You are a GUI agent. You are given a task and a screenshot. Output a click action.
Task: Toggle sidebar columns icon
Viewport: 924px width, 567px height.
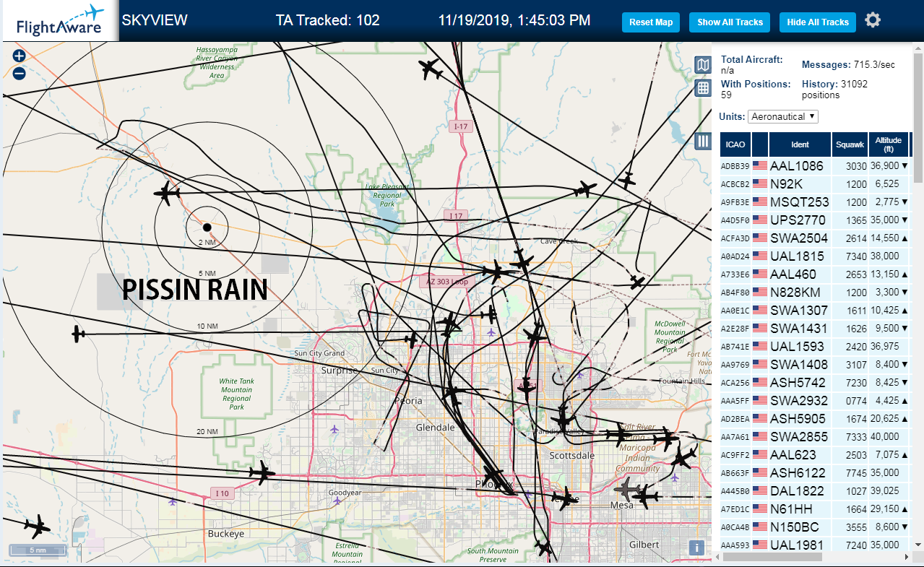pyautogui.click(x=703, y=141)
